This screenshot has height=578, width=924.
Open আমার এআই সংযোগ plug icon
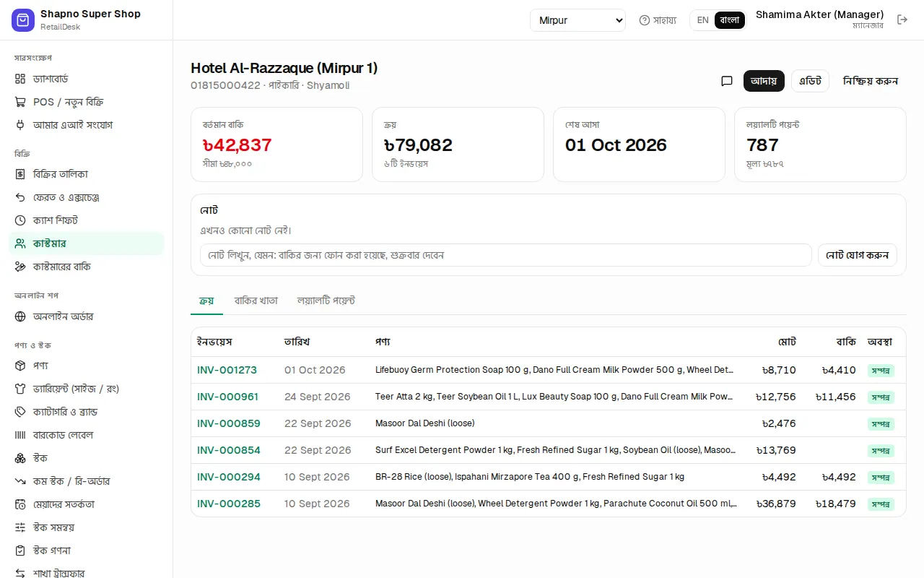pyautogui.click(x=20, y=125)
